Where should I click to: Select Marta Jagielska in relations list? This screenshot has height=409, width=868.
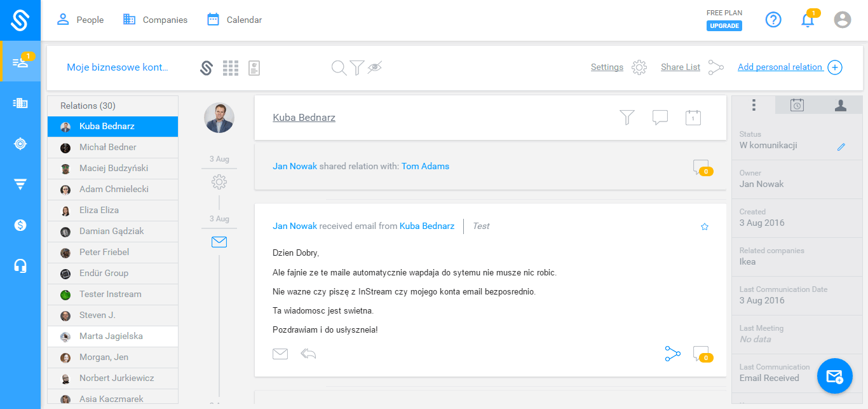113,336
